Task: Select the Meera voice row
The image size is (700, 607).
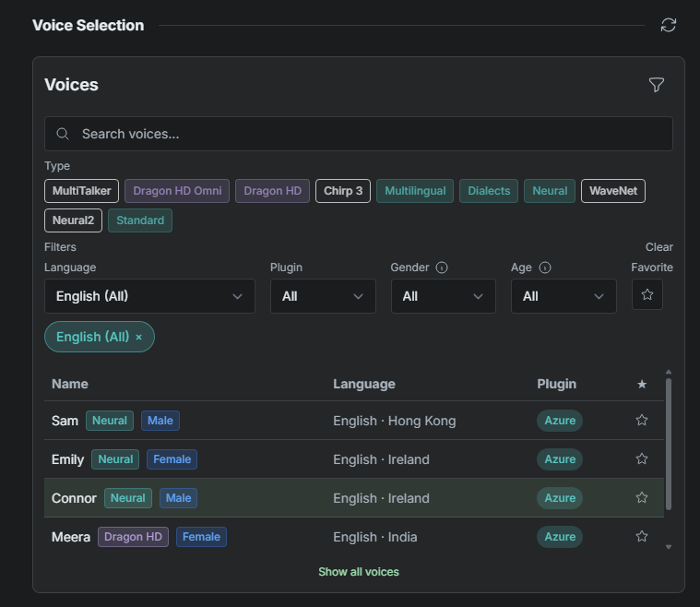Action: coord(354,537)
